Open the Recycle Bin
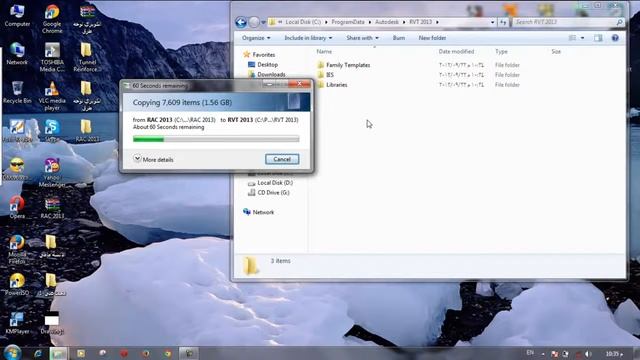The image size is (640, 360). point(17,92)
